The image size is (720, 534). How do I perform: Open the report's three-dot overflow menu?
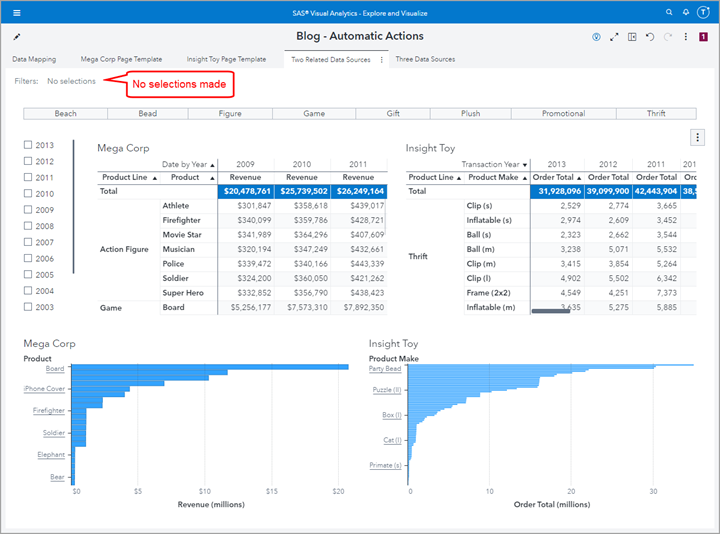point(685,37)
